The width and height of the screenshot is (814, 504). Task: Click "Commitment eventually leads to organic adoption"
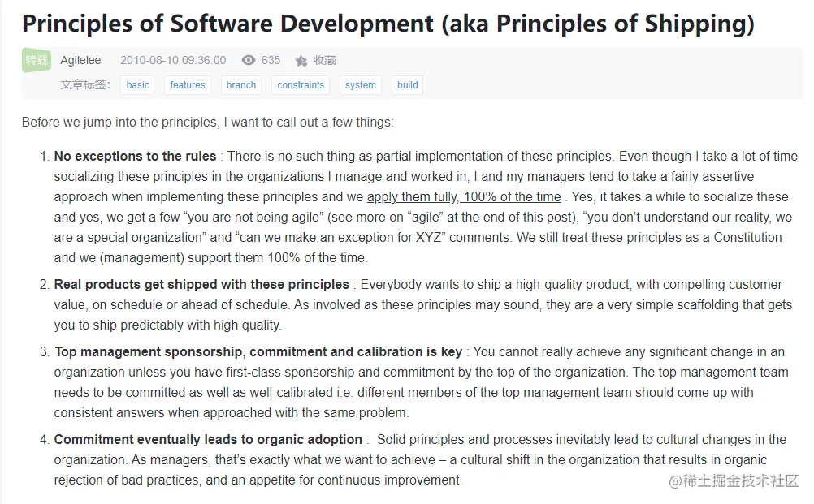(x=208, y=439)
